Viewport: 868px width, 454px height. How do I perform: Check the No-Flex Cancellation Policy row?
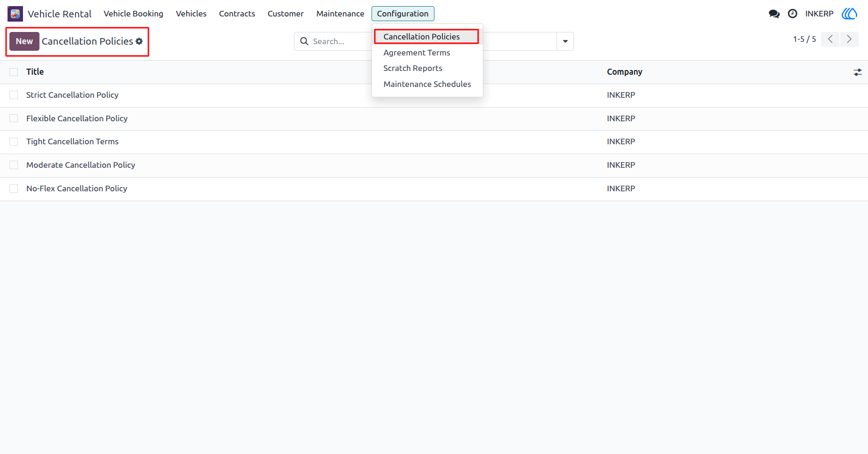[x=14, y=188]
